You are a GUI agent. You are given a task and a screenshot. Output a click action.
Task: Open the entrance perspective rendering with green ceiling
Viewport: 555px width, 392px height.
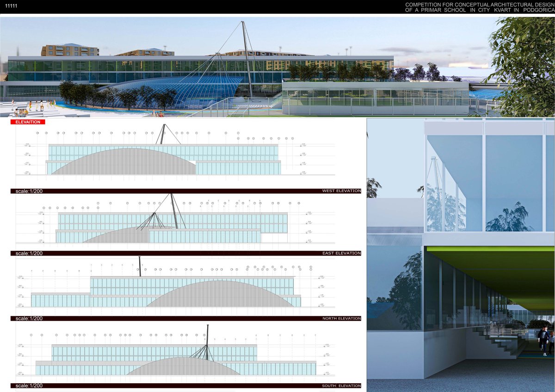(x=461, y=255)
